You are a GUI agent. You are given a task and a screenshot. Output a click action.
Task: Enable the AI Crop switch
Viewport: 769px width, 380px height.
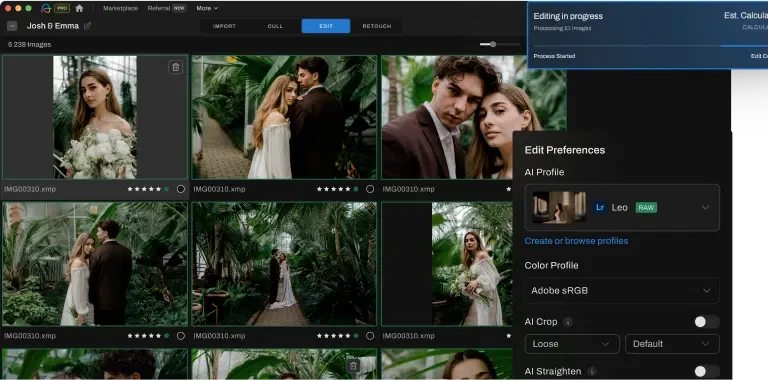click(x=706, y=322)
